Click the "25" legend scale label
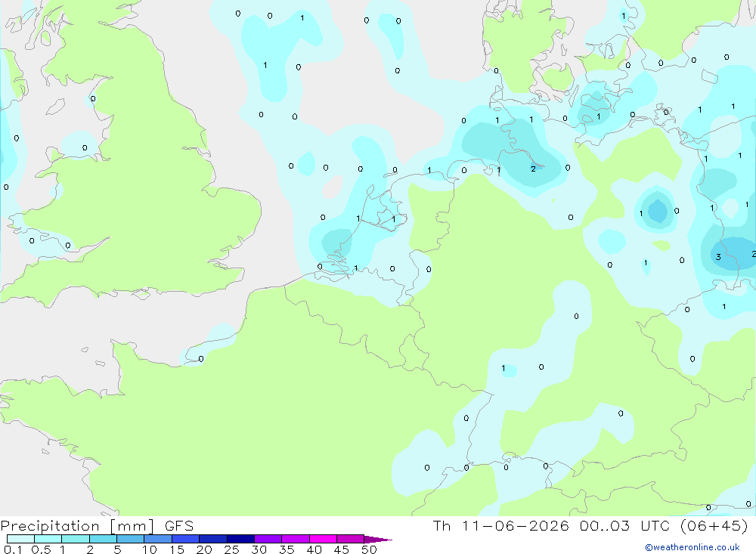The height and width of the screenshot is (554, 756). (x=231, y=549)
